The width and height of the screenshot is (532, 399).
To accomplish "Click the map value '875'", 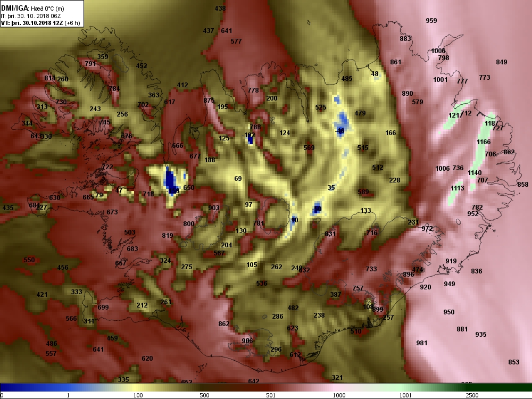I will [x=209, y=101].
